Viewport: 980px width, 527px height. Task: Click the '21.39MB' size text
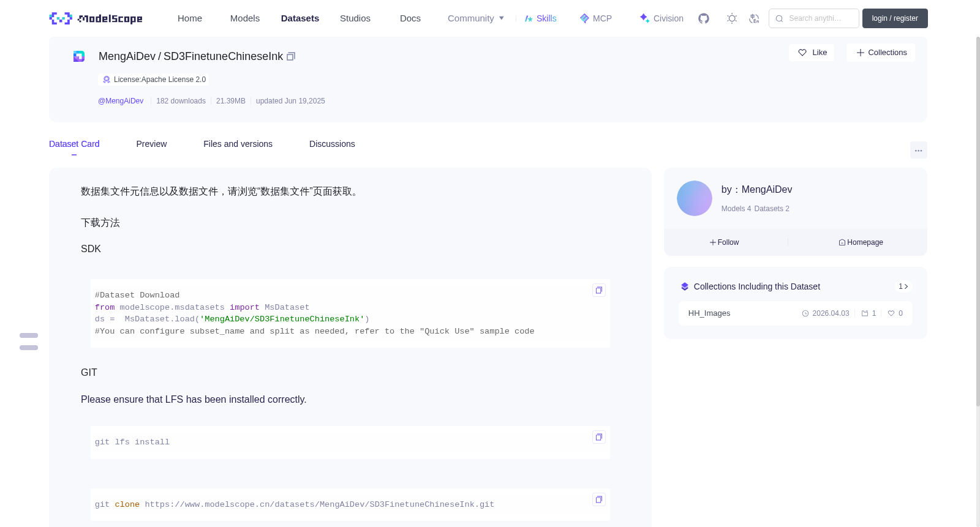tap(231, 101)
